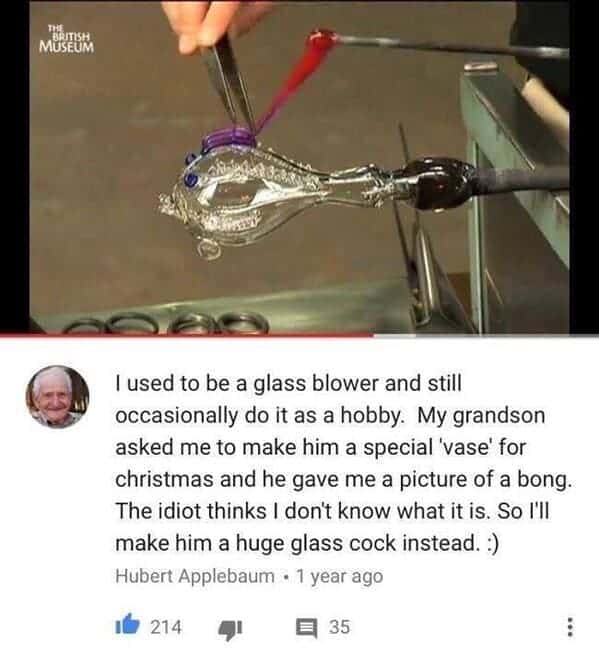Image resolution: width=599 pixels, height=664 pixels.
Task: Click the purple glass coil on the fish
Action: (x=228, y=139)
